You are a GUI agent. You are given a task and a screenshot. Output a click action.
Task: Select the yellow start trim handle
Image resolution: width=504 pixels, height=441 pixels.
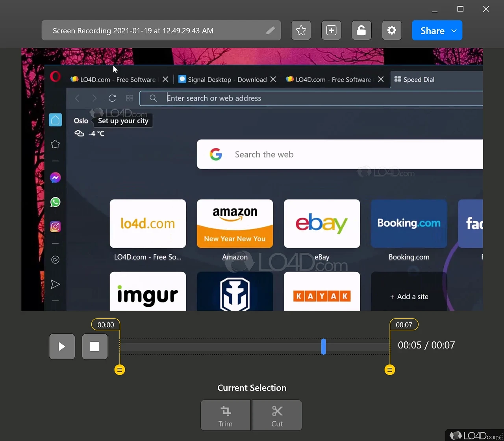click(120, 370)
